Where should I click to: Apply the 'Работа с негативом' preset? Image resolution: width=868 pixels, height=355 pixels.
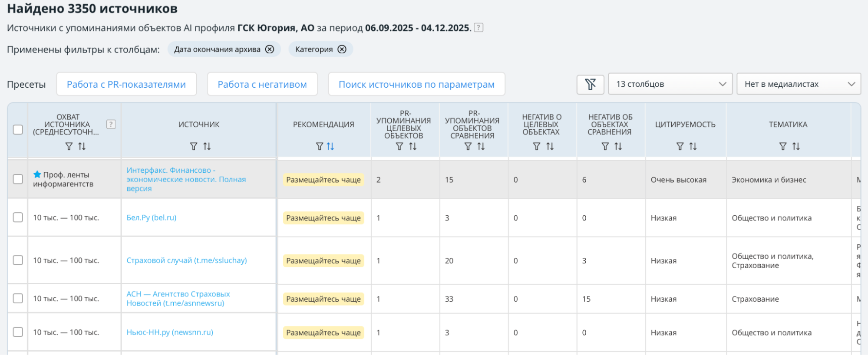[262, 84]
